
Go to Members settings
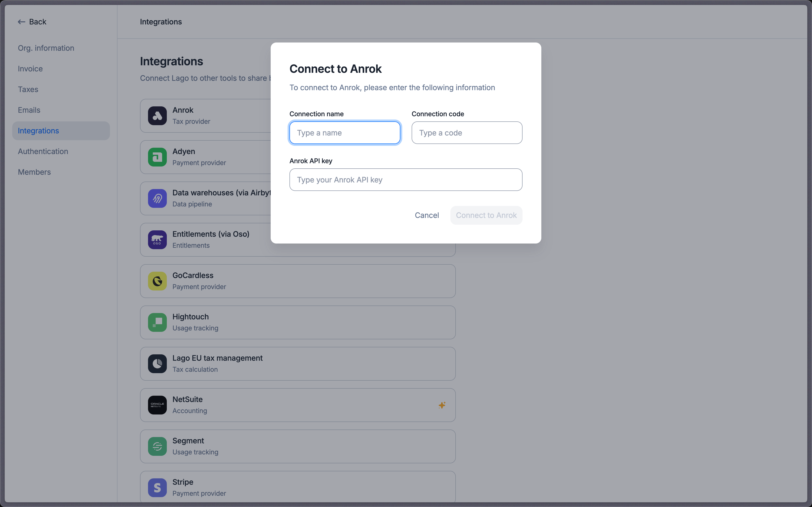pyautogui.click(x=61, y=172)
